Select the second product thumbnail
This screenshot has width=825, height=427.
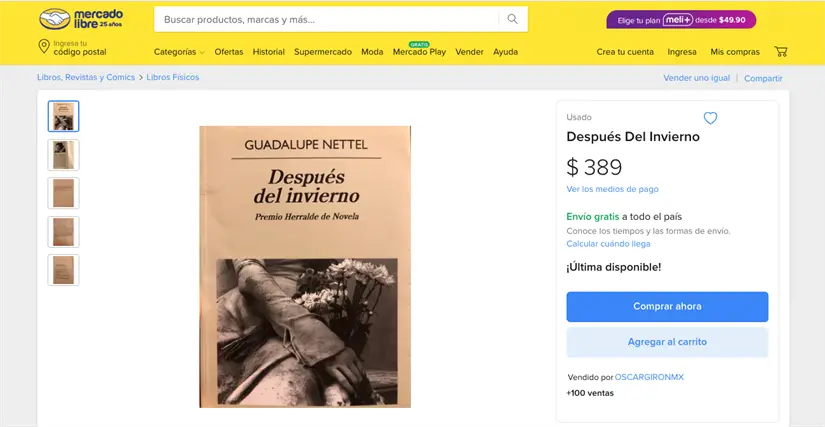[64, 155]
